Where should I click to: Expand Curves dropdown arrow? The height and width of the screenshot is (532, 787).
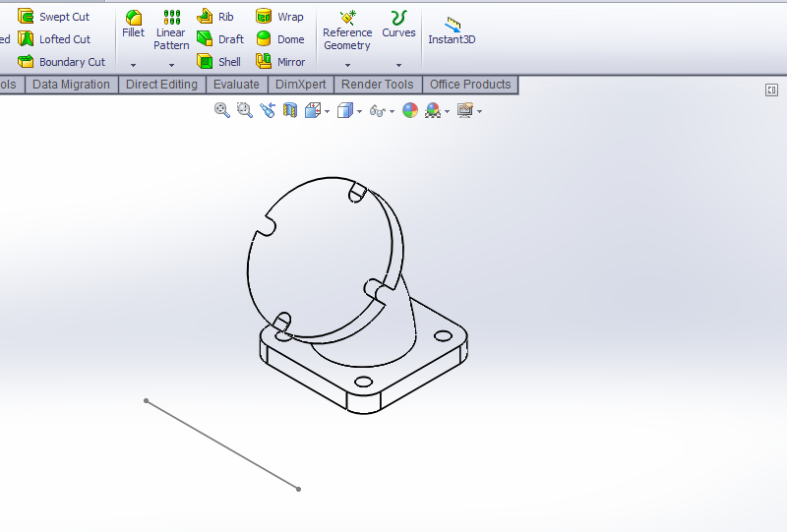coord(398,65)
